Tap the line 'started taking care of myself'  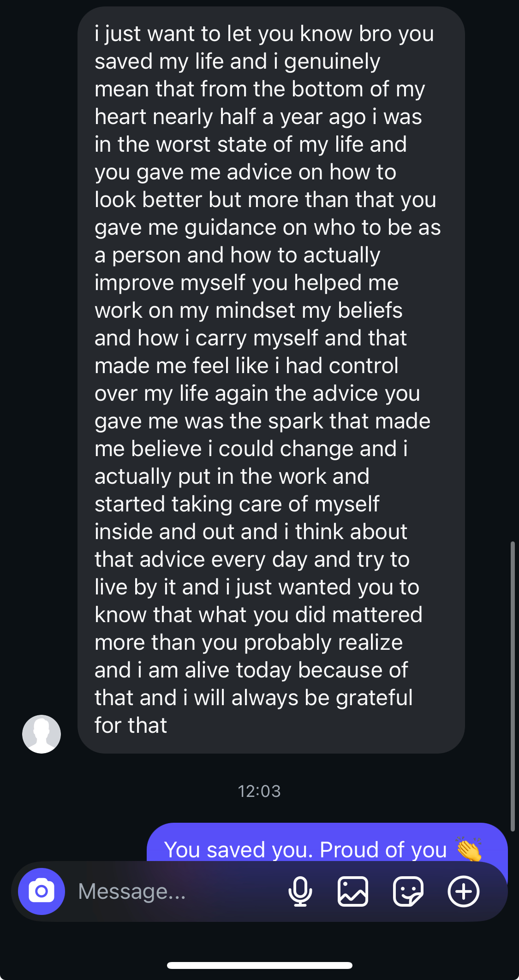(237, 504)
